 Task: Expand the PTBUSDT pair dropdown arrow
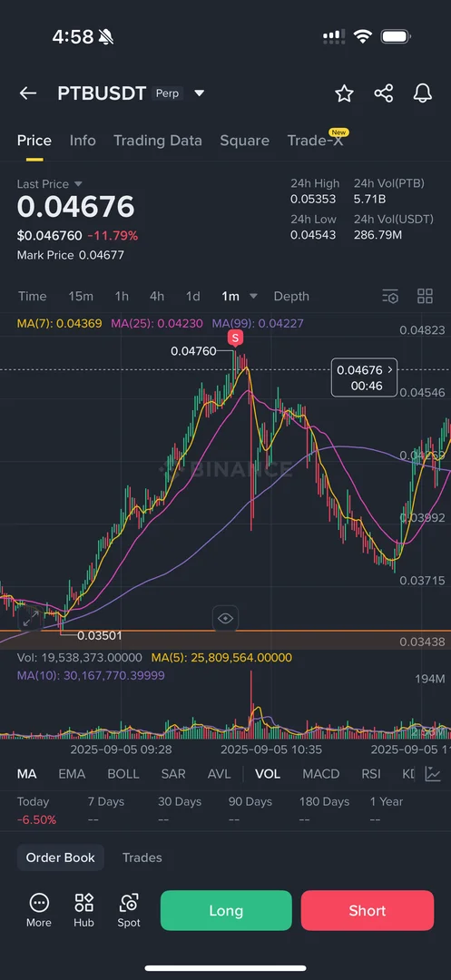(200, 93)
